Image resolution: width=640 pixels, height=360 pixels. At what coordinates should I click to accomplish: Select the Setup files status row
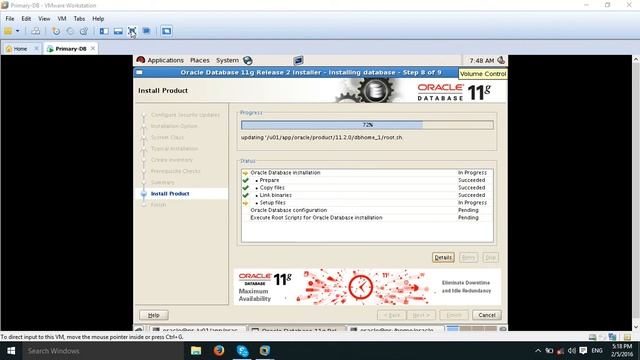click(x=367, y=202)
